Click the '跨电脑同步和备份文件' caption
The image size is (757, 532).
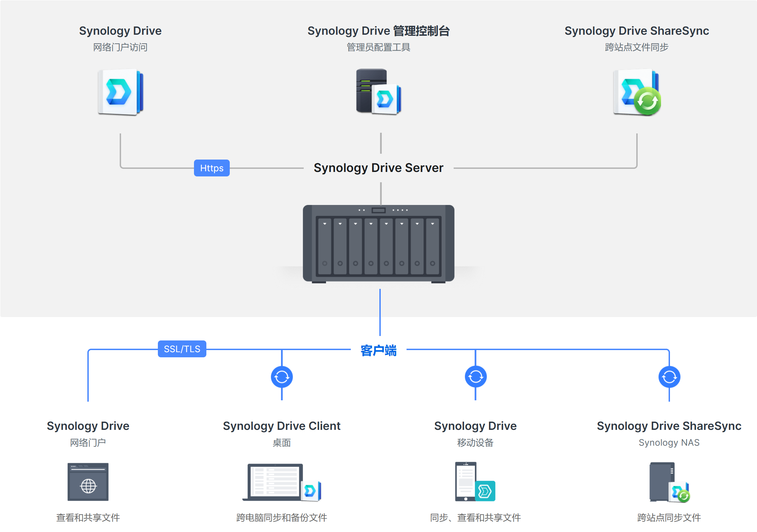[x=282, y=518]
